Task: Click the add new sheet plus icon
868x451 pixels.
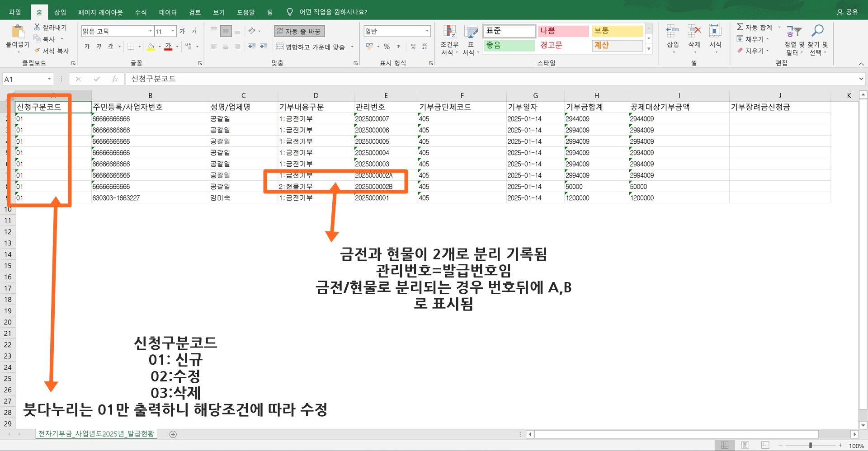Action: [173, 434]
